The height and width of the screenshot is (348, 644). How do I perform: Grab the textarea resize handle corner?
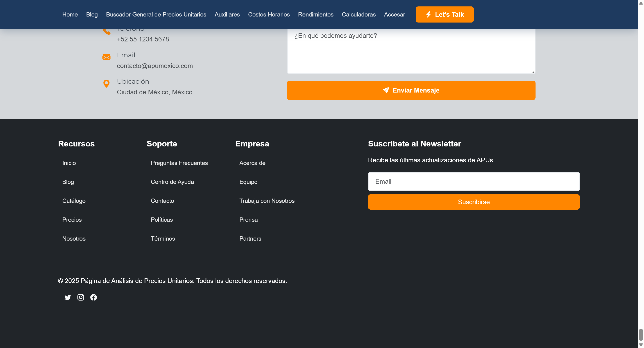tap(533, 72)
